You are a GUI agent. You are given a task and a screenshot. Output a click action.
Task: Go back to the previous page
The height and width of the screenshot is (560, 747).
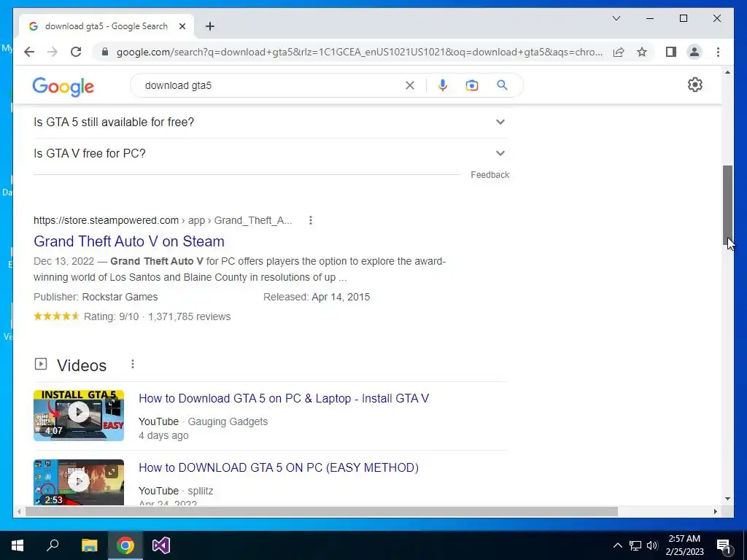click(x=29, y=52)
